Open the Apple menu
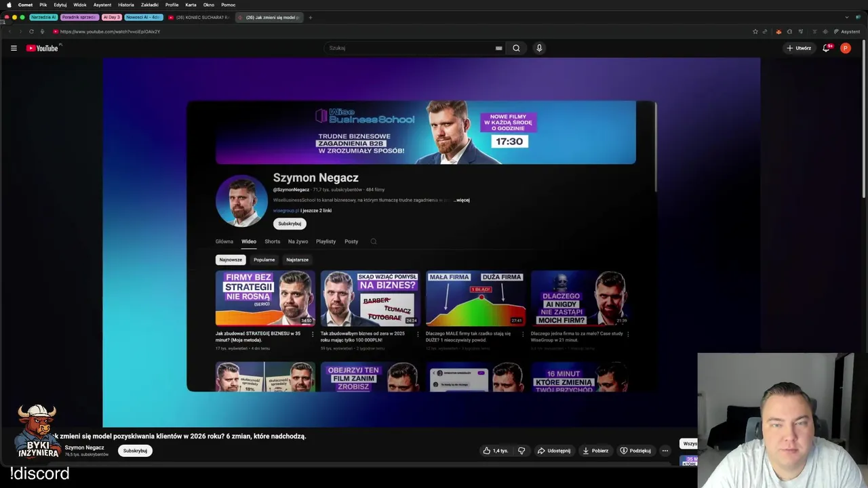This screenshot has width=868, height=488. point(9,5)
